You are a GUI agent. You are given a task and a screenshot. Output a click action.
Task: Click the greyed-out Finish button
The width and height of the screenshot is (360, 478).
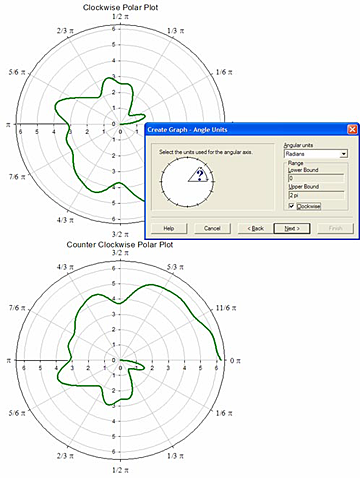click(335, 228)
